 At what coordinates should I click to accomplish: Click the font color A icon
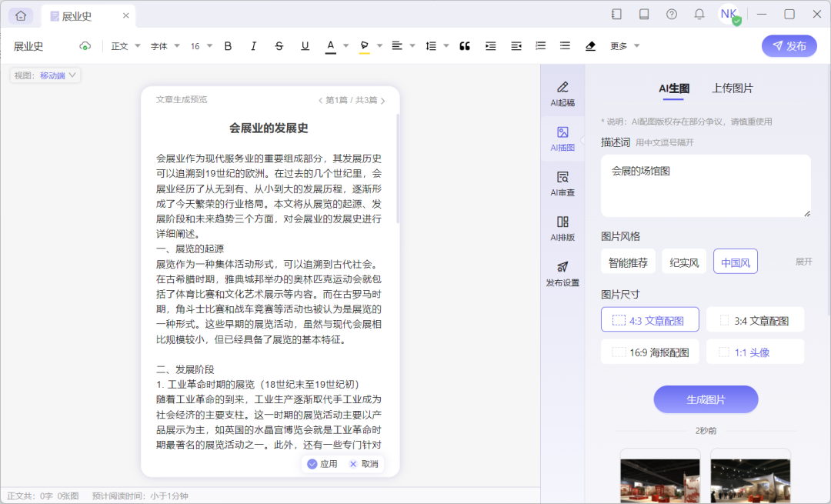click(x=330, y=46)
